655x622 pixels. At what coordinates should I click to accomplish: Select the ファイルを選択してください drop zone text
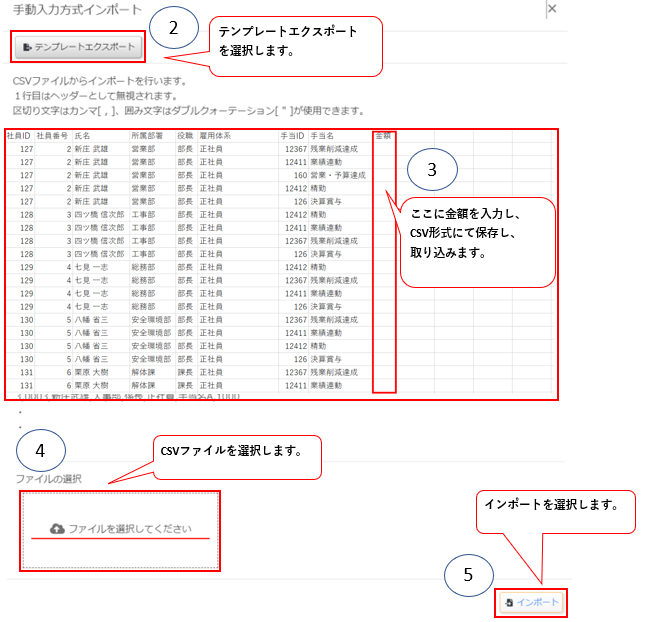tap(129, 529)
